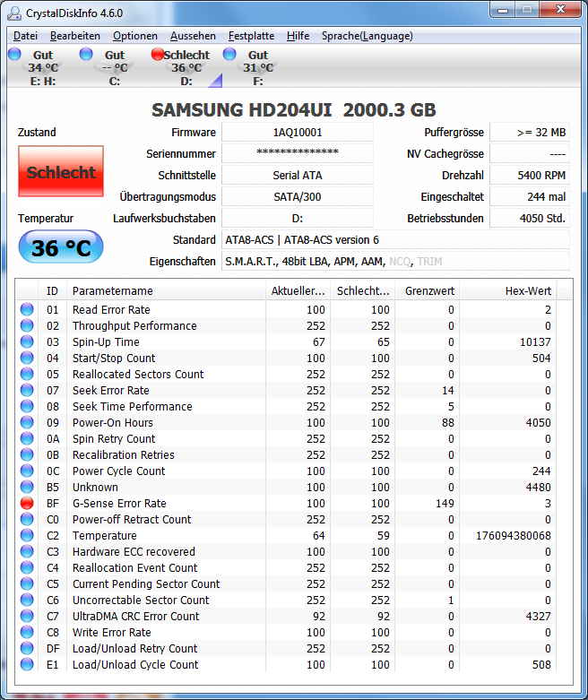Click the status orb for Seek Time Performance
The width and height of the screenshot is (588, 700).
pos(27,406)
